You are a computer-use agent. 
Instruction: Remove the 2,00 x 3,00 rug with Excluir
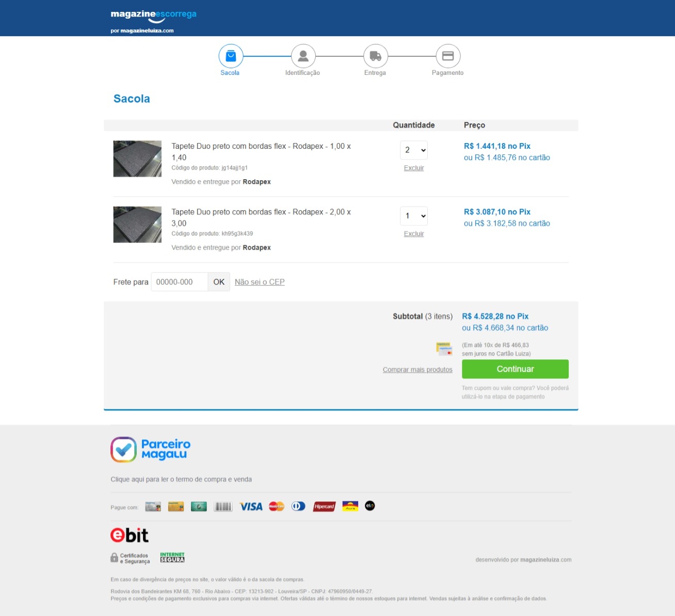click(x=414, y=234)
